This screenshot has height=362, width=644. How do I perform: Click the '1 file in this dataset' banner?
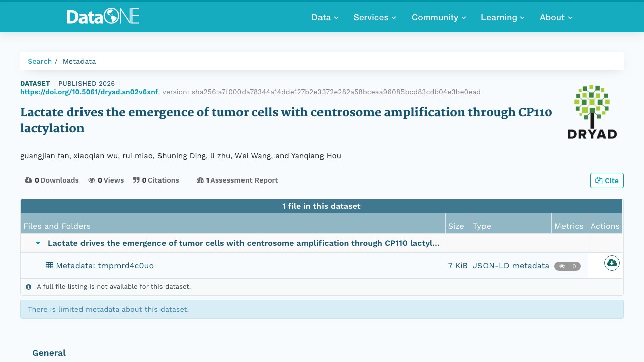(321, 206)
